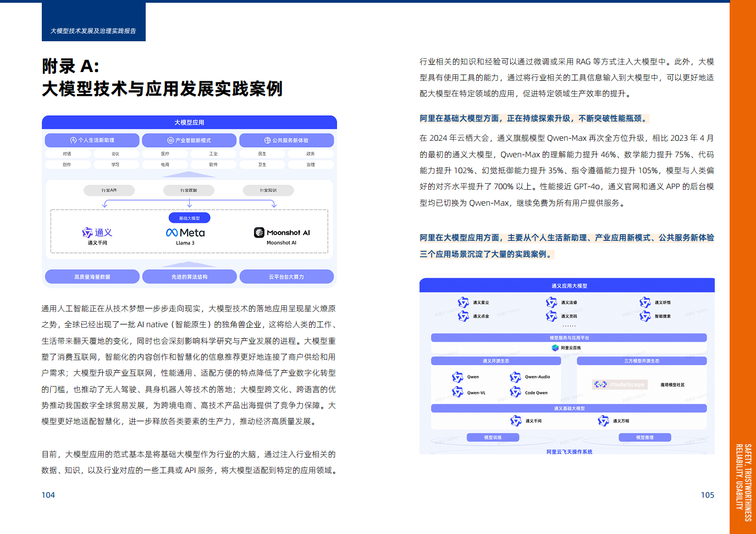This screenshot has width=756, height=534.
Task: Click the 会议 pill
Action: point(115,154)
